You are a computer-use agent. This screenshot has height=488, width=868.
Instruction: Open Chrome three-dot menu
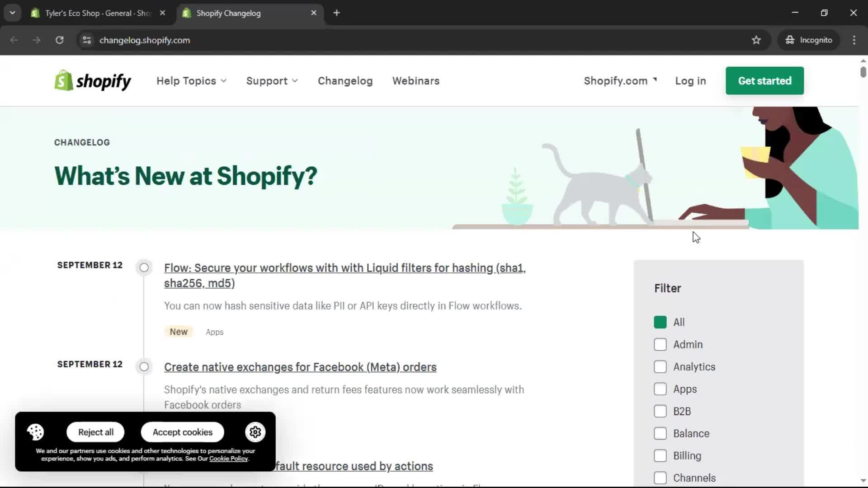coord(854,40)
